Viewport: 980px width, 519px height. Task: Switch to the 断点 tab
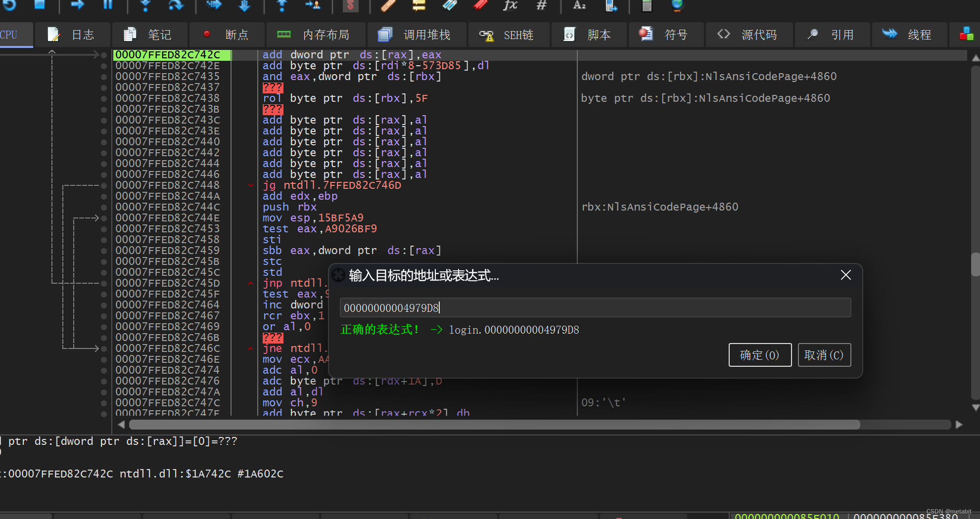[x=227, y=35]
